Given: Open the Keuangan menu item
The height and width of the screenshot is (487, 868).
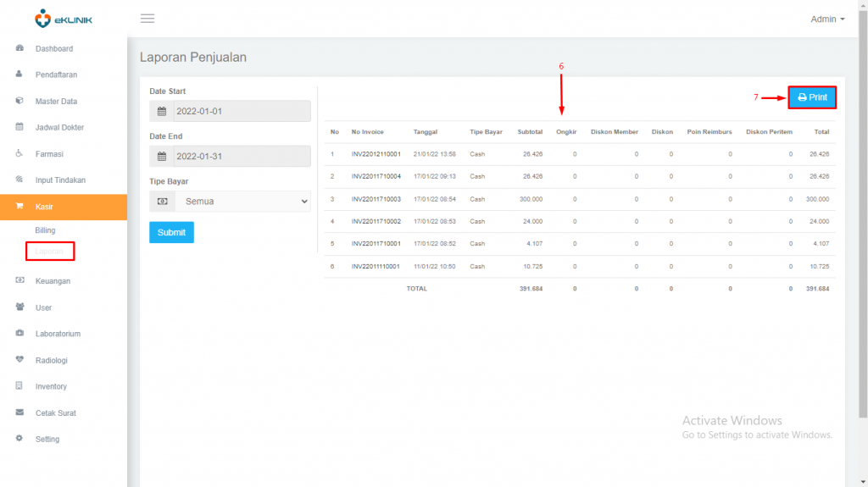Looking at the screenshot, I should coord(53,281).
